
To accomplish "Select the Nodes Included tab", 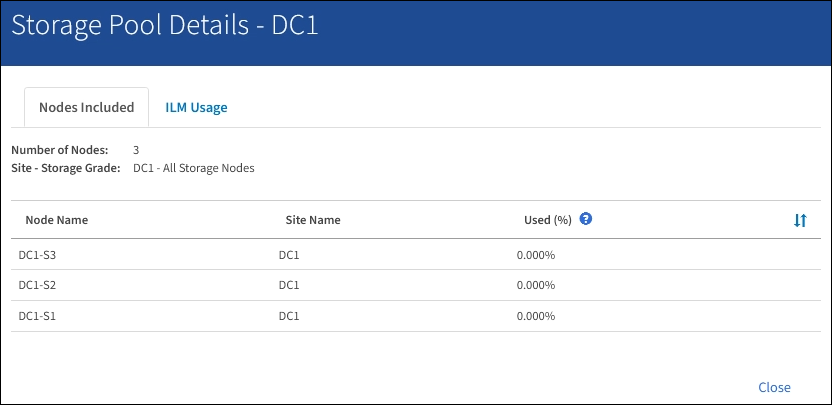I will point(86,108).
